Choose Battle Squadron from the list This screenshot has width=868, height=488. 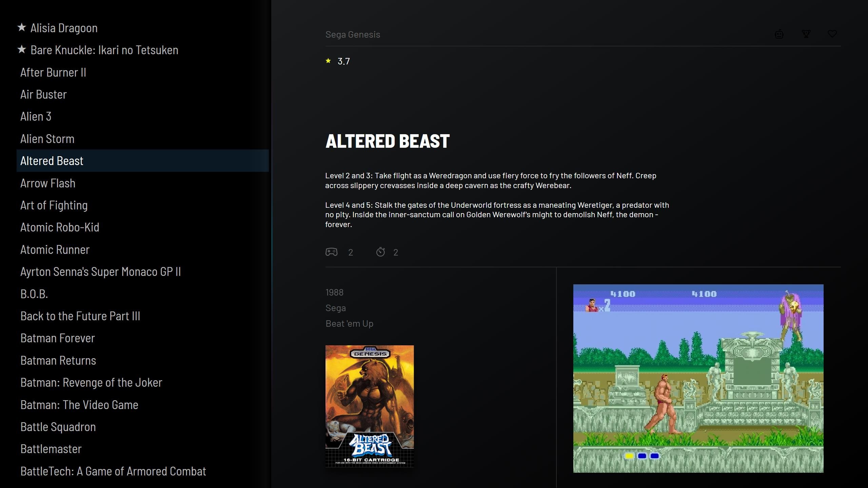pyautogui.click(x=58, y=427)
